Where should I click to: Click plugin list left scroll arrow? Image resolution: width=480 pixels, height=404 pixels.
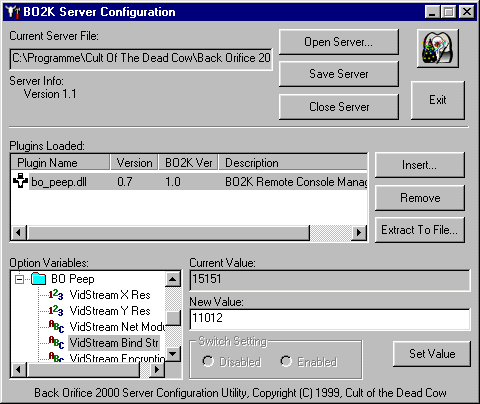20,232
